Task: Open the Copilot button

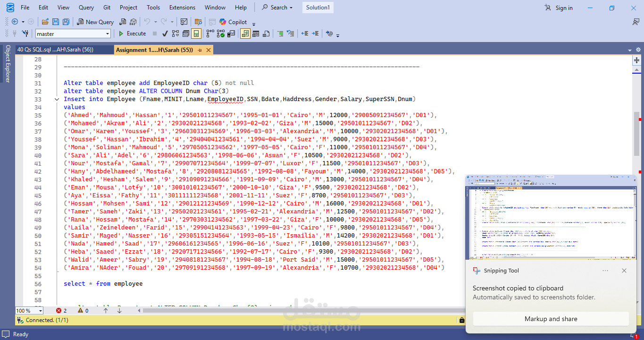Action: coord(233,22)
